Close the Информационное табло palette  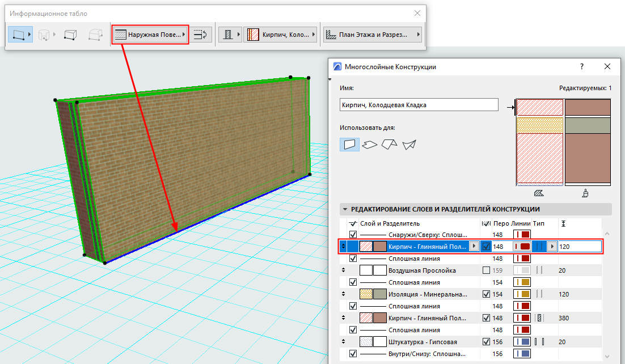click(x=417, y=13)
